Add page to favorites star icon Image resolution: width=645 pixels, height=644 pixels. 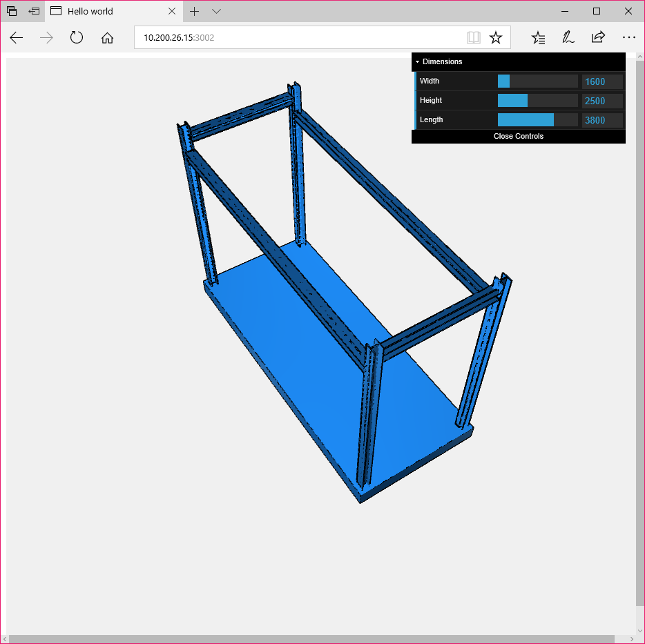496,38
